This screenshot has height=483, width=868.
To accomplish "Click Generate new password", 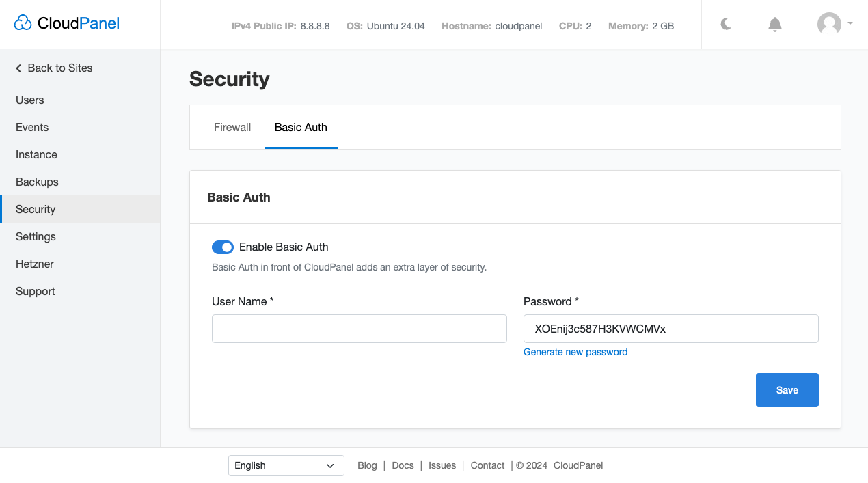I will 575,352.
